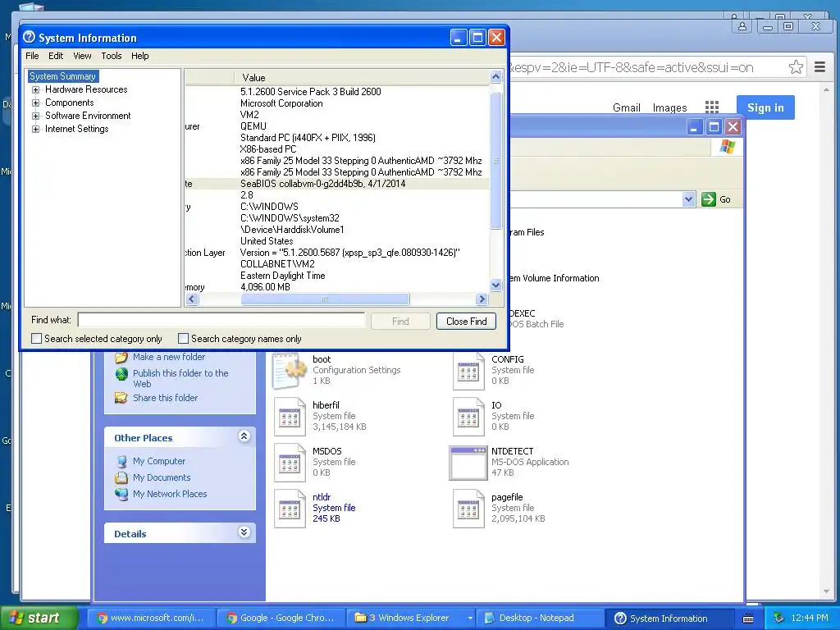Image resolution: width=840 pixels, height=630 pixels.
Task: Click the vertical scrollbar down arrow in System Information
Action: (x=496, y=285)
